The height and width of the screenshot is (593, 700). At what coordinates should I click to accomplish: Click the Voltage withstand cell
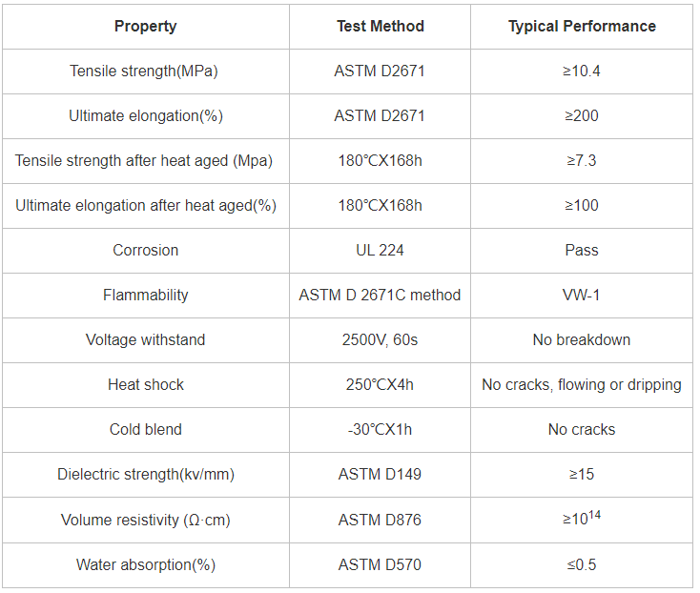(146, 340)
